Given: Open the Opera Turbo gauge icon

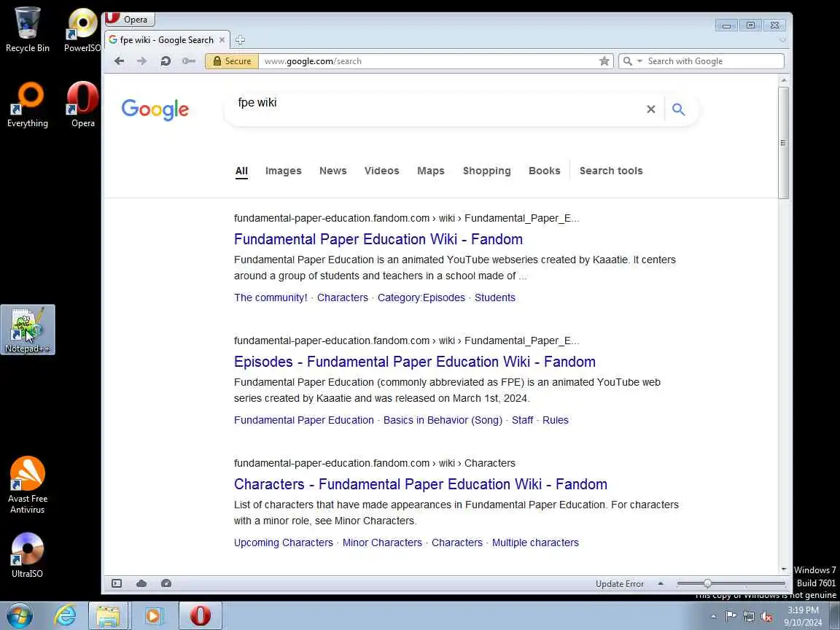Looking at the screenshot, I should click(166, 583).
